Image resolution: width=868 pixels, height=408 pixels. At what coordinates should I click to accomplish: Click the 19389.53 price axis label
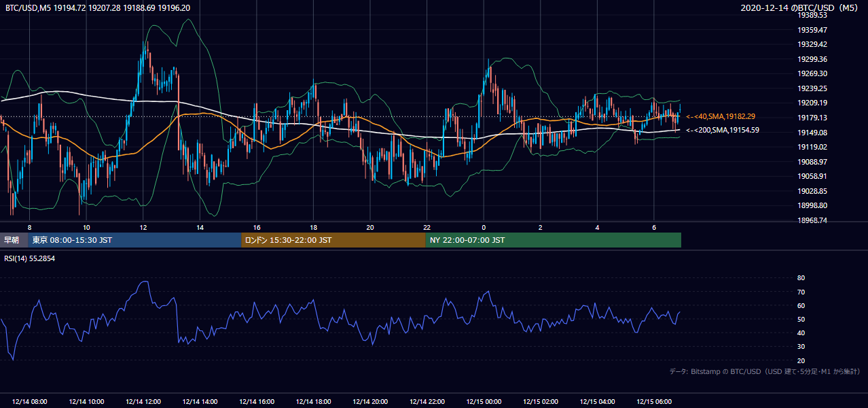(812, 16)
